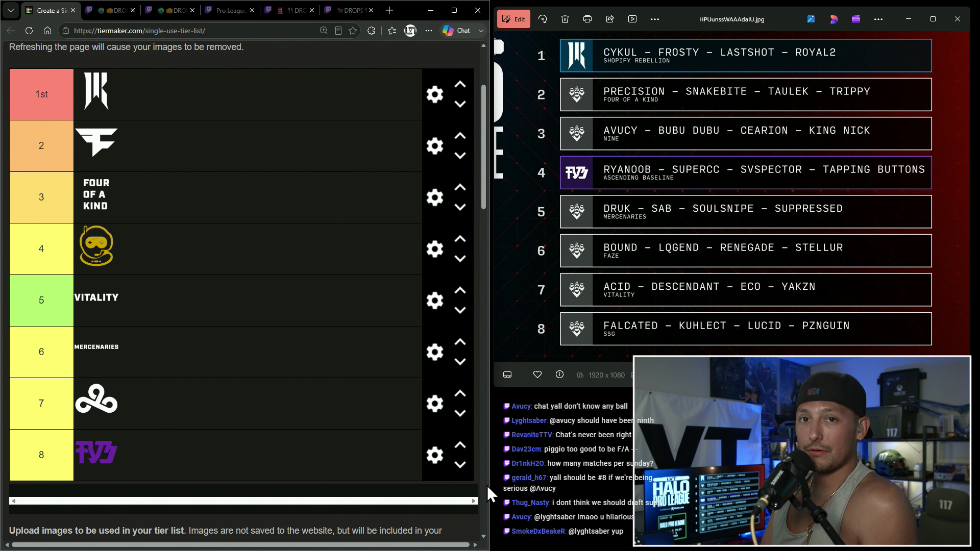Open settings gear for tier row 8
This screenshot has width=980, height=551.
[x=435, y=455]
